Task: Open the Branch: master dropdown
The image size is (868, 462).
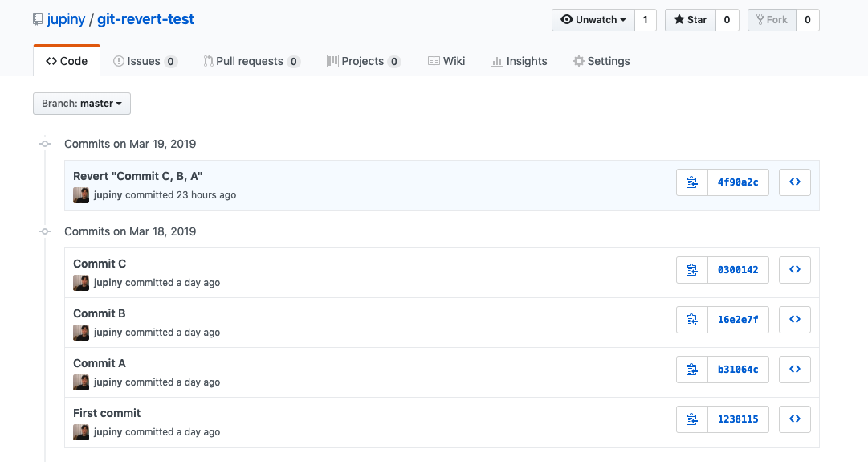Action: pyautogui.click(x=82, y=104)
